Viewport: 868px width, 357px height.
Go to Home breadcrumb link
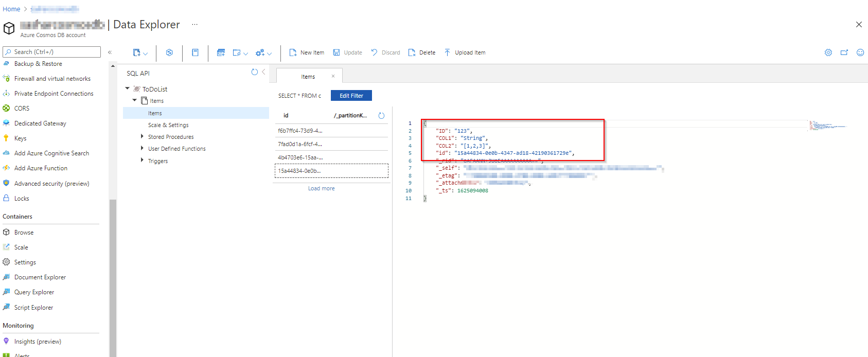pos(11,9)
